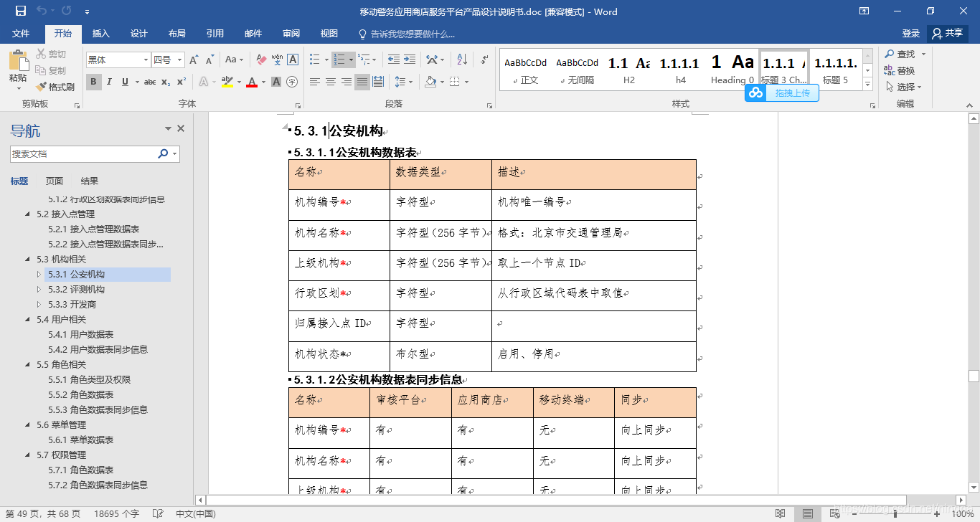Clear all formatting with eraser icon

click(261, 60)
